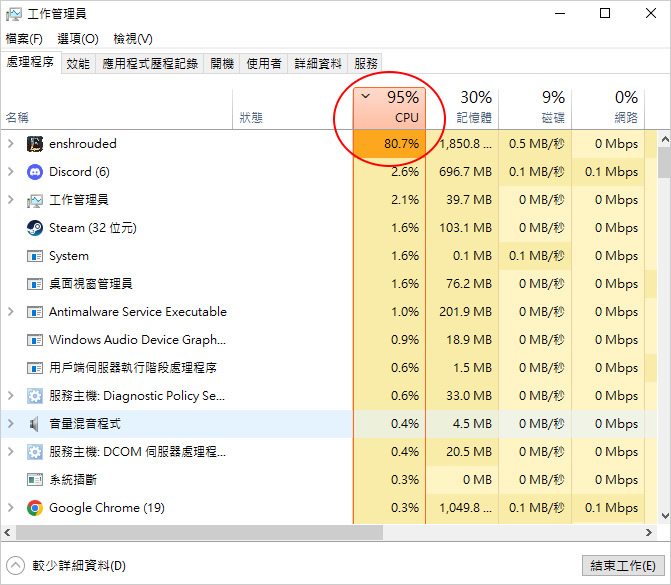
Task: Collapse details with the 較少詳細資料 arrow
Action: click(x=15, y=566)
